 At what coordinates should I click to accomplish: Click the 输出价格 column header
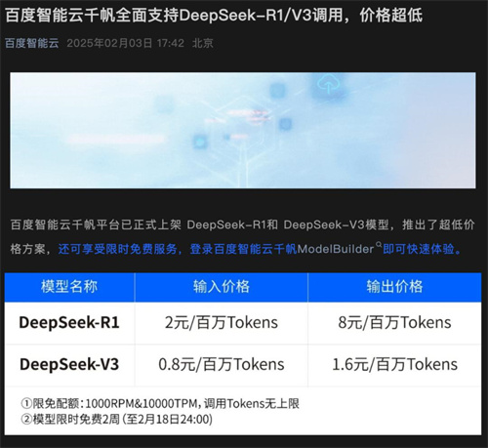(x=394, y=287)
